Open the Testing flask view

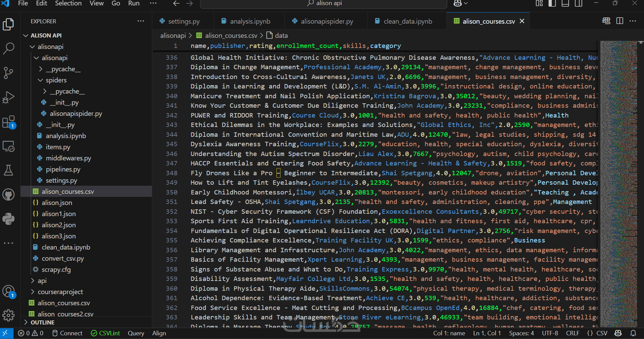8,170
